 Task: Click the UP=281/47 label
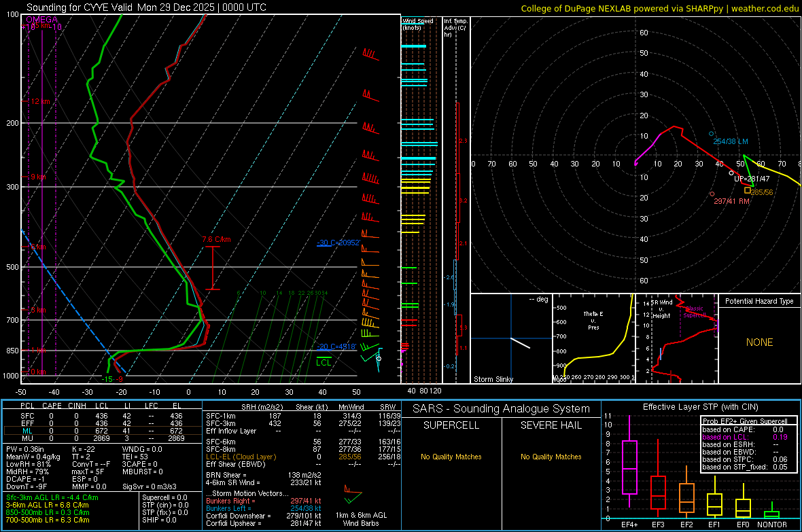pos(752,179)
